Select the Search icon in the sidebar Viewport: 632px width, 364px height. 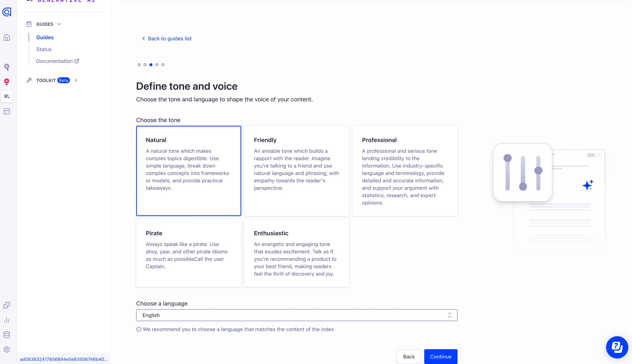pos(7,67)
